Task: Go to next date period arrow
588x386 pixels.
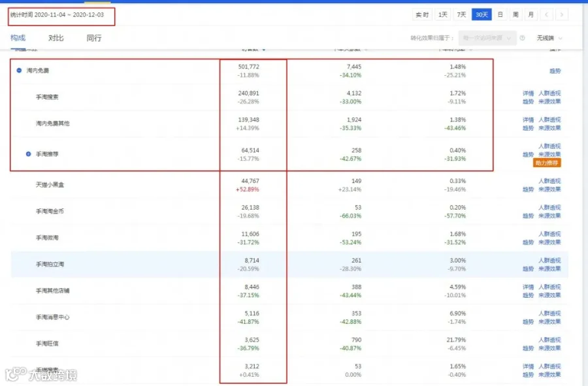Action: click(x=561, y=14)
